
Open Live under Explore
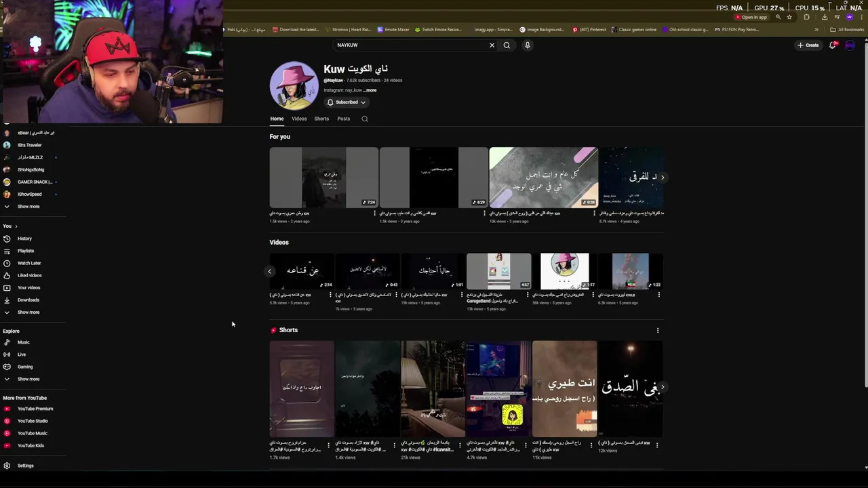pyautogui.click(x=22, y=354)
